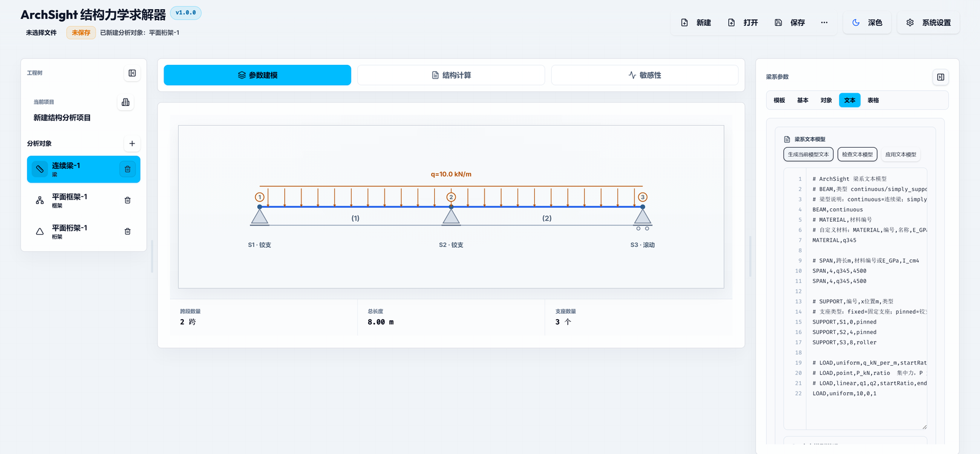
Task: Open the more options ellipsis menu
Action: coord(824,23)
